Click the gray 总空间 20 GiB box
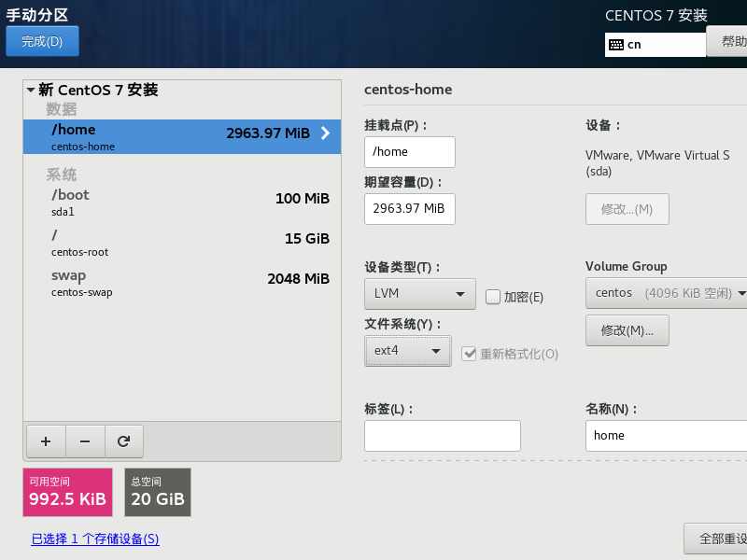This screenshot has height=560, width=747. click(158, 493)
